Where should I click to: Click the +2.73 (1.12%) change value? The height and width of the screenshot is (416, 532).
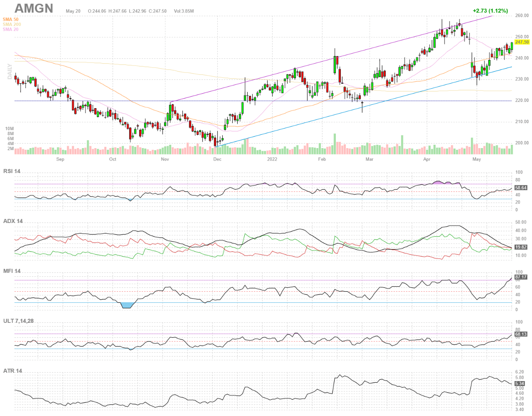[490, 11]
